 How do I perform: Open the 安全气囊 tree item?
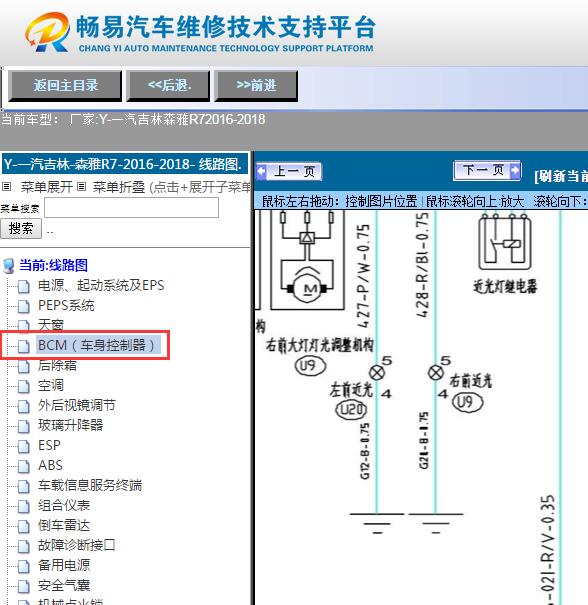coord(64,586)
